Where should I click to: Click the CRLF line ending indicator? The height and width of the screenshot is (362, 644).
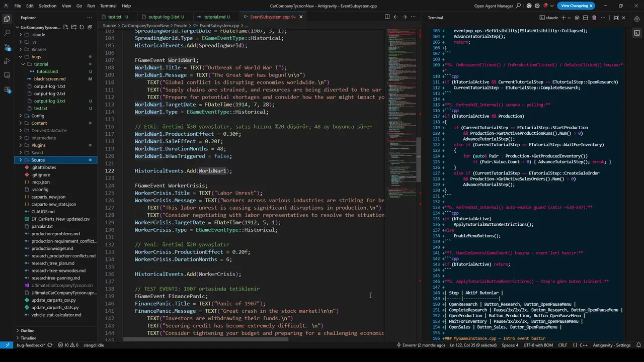point(562,345)
